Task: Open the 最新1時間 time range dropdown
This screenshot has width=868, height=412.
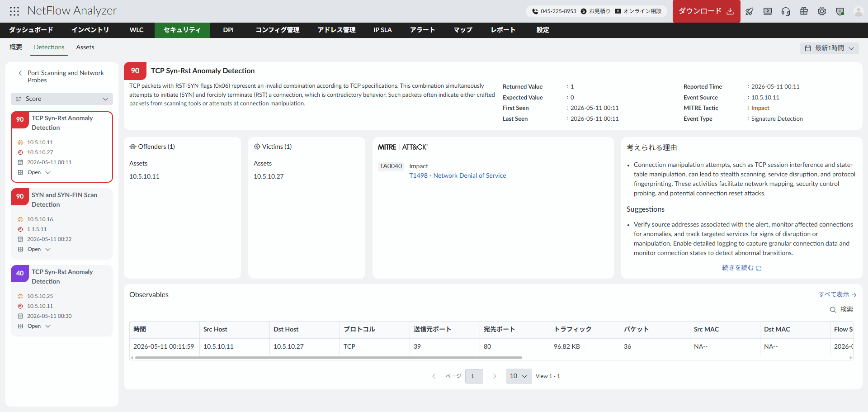Action: click(x=830, y=48)
